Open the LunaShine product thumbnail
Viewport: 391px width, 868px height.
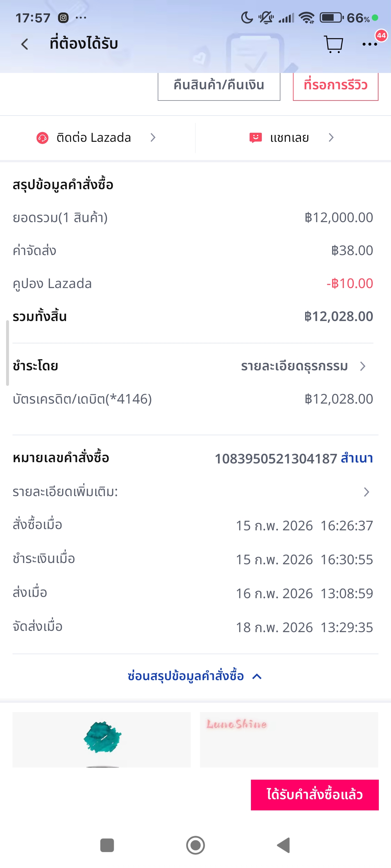click(x=289, y=739)
